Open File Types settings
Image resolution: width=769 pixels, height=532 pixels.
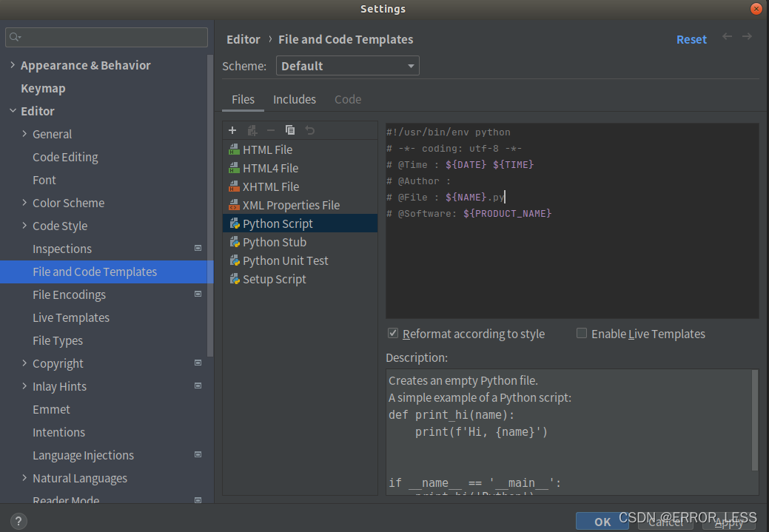[x=58, y=341]
